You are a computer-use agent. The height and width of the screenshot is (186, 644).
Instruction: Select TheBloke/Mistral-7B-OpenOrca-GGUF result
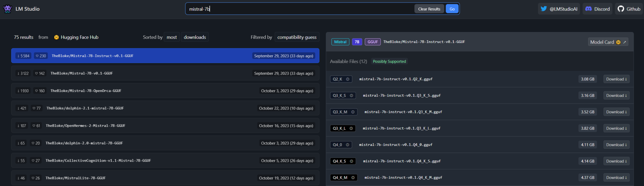[x=165, y=91]
